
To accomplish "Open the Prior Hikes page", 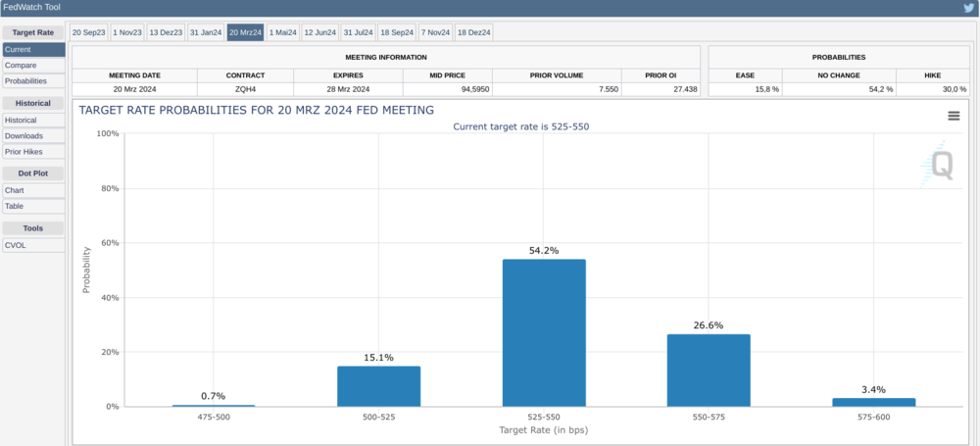I will 23,151.
